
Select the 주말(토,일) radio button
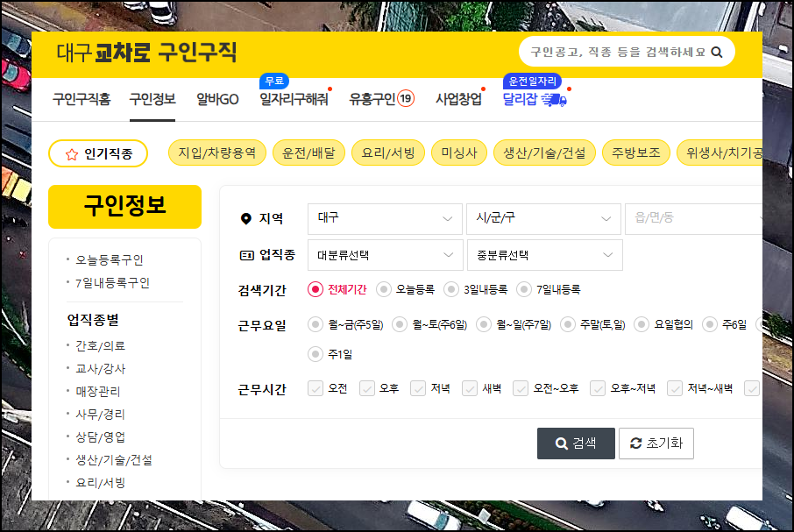point(568,324)
